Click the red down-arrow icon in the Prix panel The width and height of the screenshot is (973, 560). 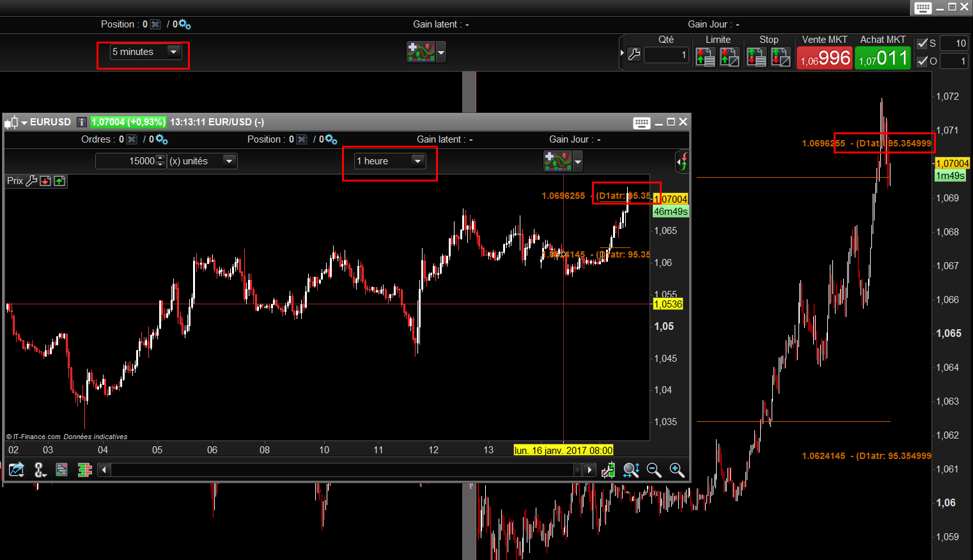tap(45, 181)
